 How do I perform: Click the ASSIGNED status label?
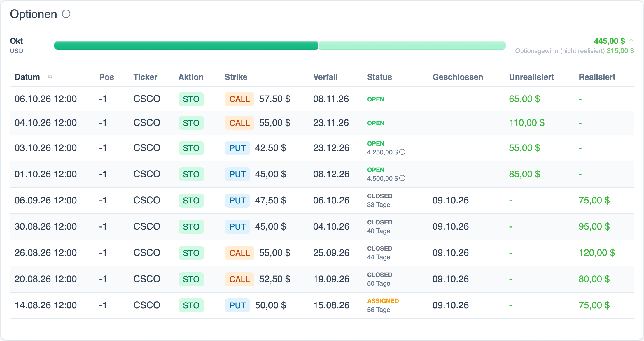pyautogui.click(x=383, y=301)
